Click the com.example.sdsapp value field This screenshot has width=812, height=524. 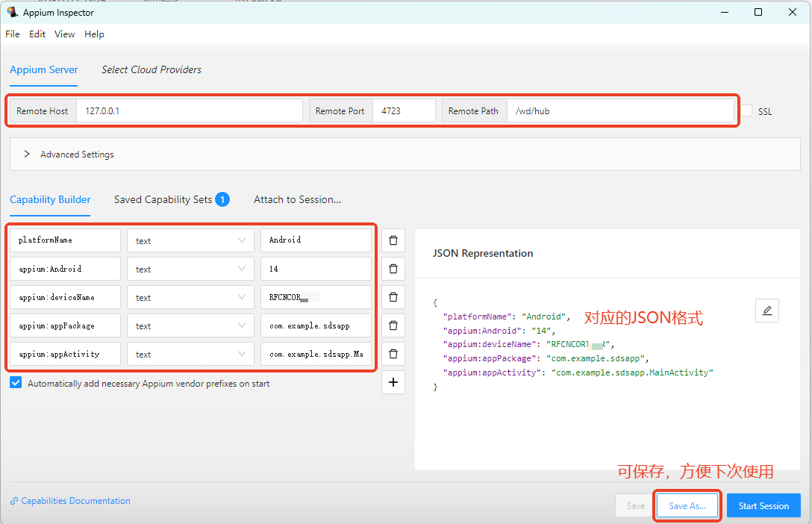(316, 325)
